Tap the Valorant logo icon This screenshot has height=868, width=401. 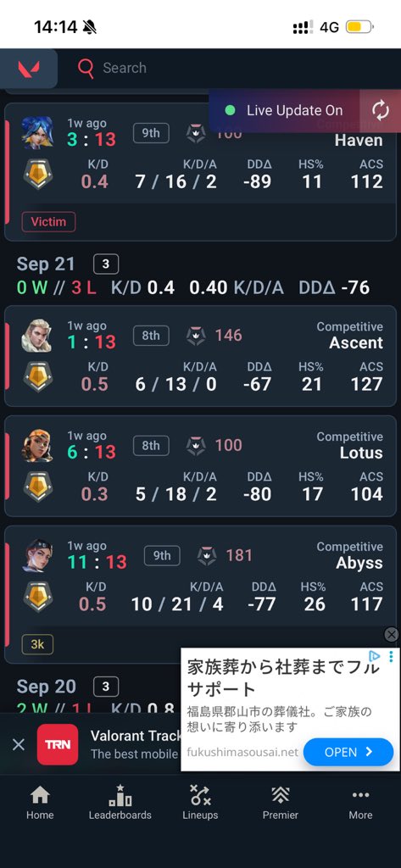28,69
